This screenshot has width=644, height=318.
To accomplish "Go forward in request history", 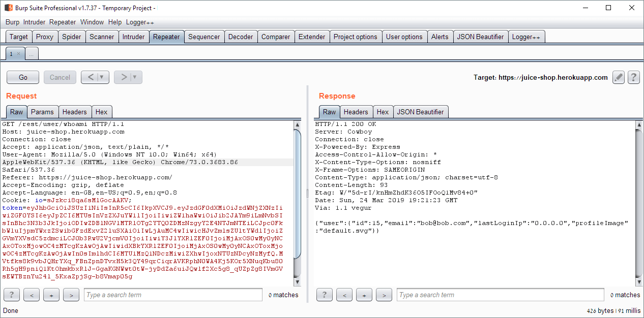I will (123, 77).
